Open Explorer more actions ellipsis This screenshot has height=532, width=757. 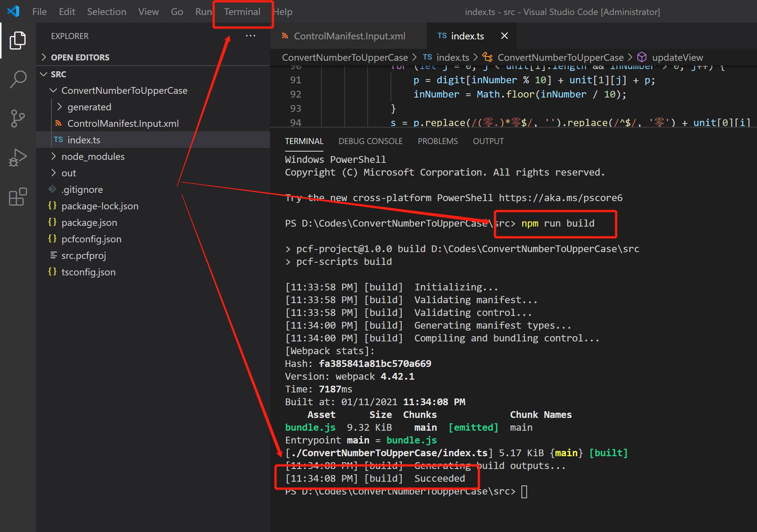pos(250,36)
